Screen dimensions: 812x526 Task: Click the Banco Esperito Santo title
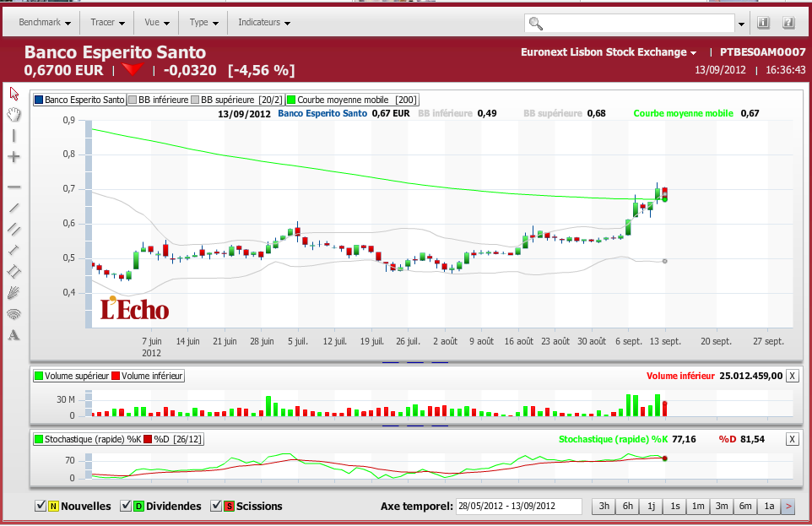(x=115, y=52)
